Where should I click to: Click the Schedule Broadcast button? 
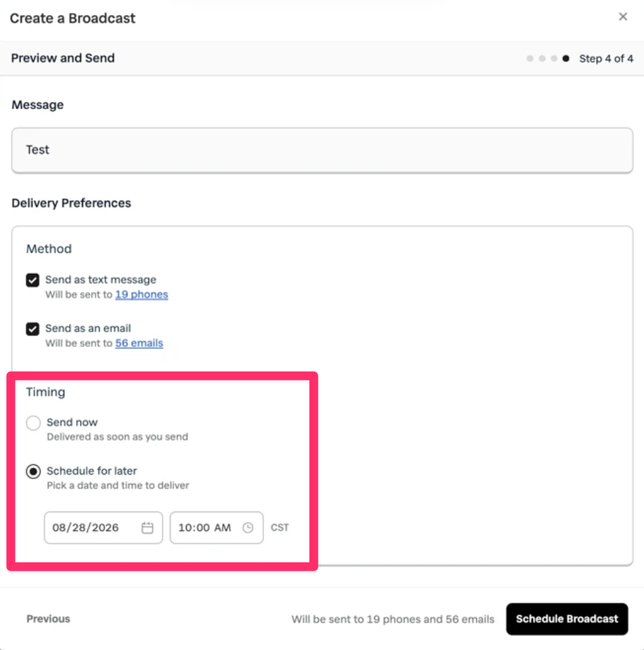point(567,619)
